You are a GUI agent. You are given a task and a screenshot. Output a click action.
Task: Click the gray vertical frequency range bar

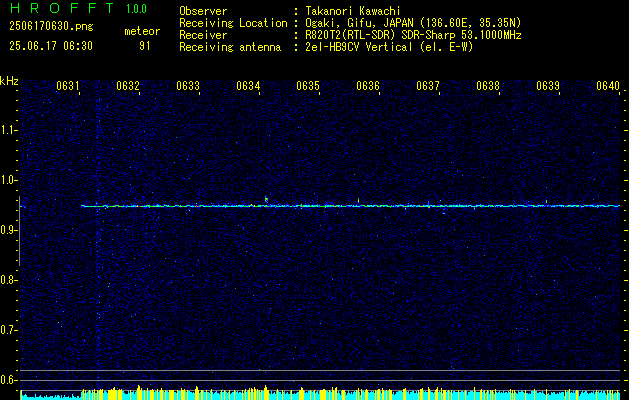(19, 231)
